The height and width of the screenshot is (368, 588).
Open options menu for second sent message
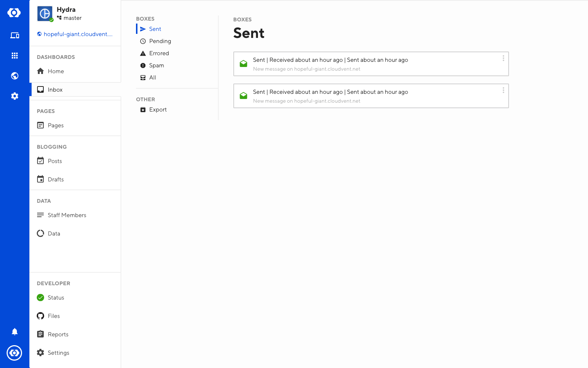[503, 91]
